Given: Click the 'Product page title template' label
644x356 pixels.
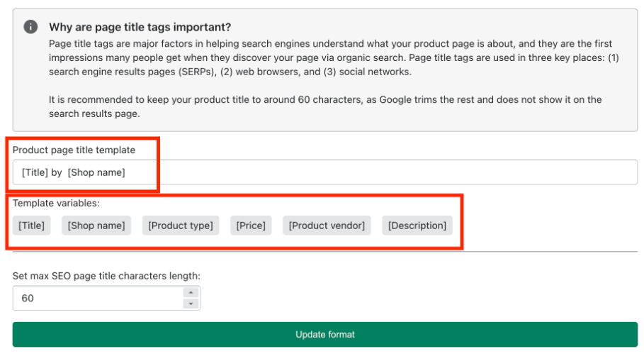Looking at the screenshot, I should [x=74, y=150].
